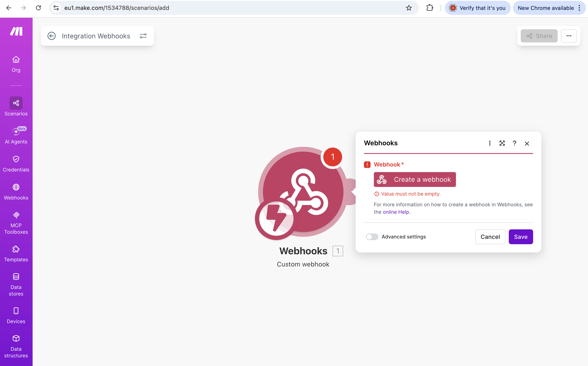Image resolution: width=588 pixels, height=366 pixels.
Task: Click the Create a webhook button
Action: [x=414, y=179]
